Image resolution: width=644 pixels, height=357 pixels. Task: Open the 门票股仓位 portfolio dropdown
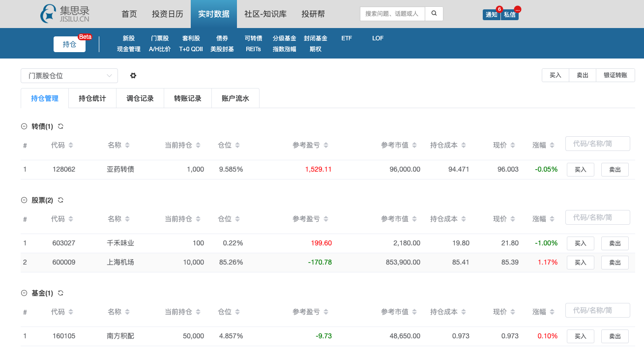(x=69, y=76)
